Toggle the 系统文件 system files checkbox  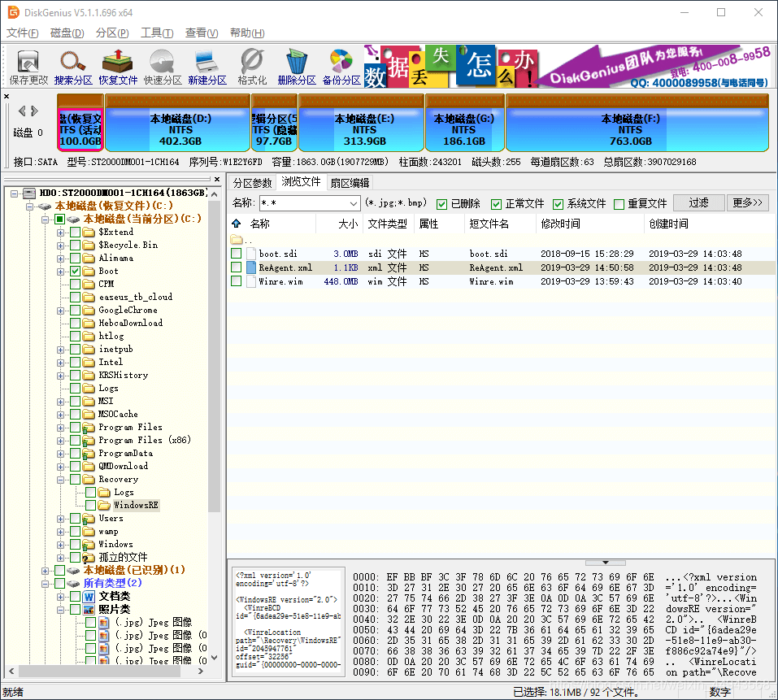(559, 204)
